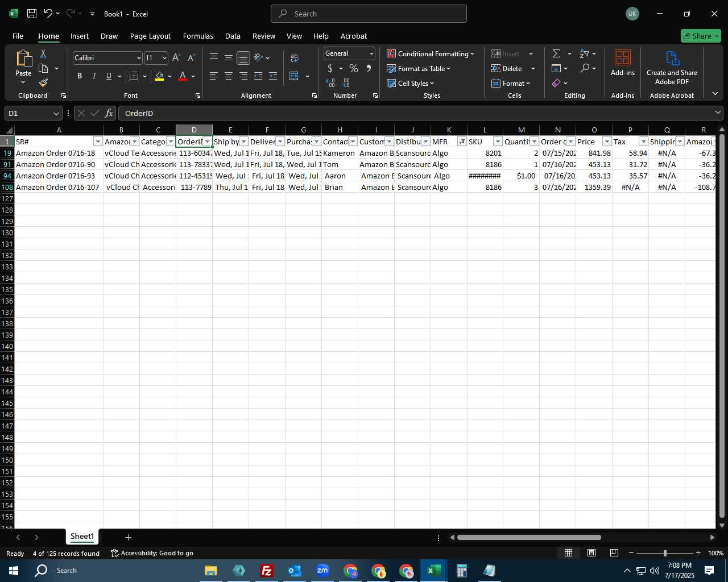The width and height of the screenshot is (728, 582).
Task: Expand Conditional Formatting menu
Action: coord(431,53)
